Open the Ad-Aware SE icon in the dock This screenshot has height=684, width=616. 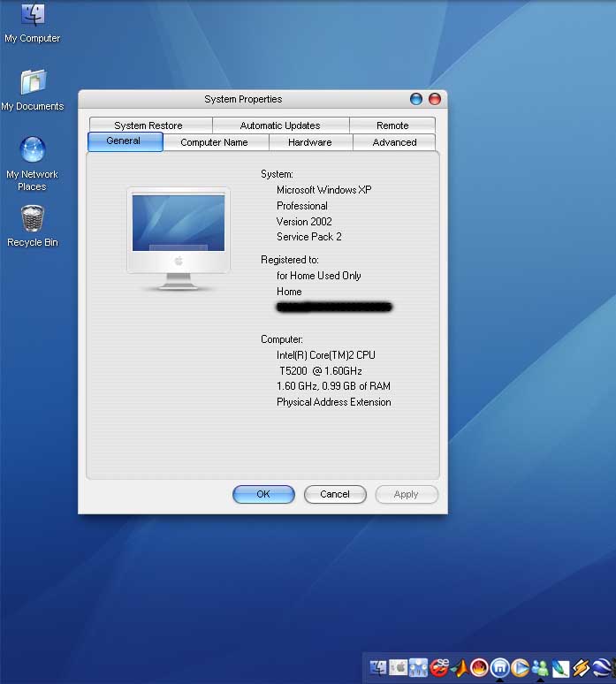439,667
